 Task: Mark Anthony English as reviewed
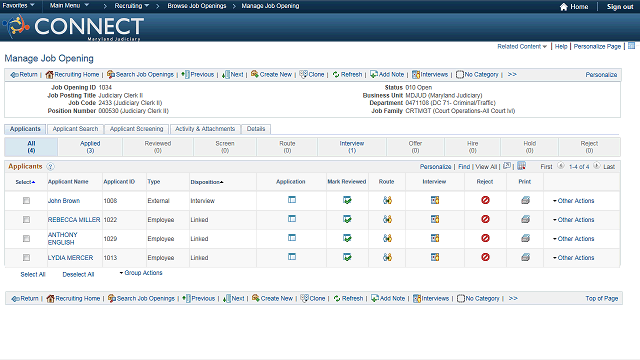pyautogui.click(x=347, y=238)
